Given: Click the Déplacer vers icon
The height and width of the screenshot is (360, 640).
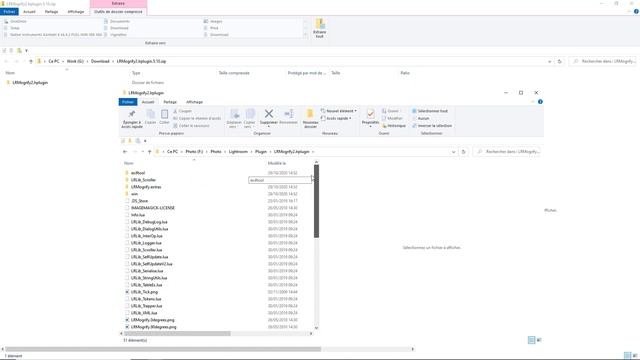Looking at the screenshot, I should tap(234, 118).
